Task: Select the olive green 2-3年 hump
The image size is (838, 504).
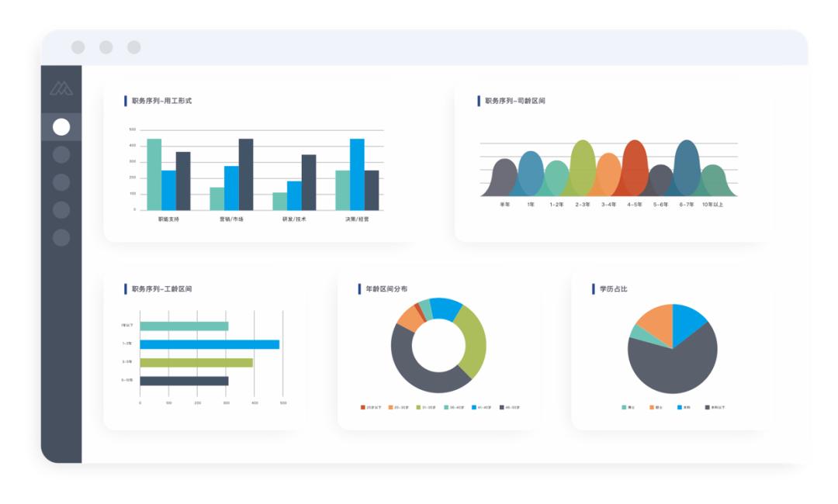Action: coord(583,170)
